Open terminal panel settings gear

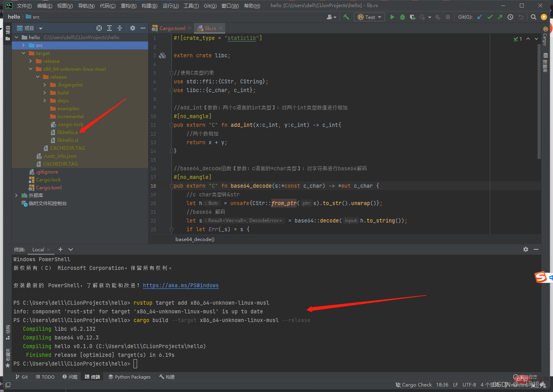pyautogui.click(x=525, y=249)
